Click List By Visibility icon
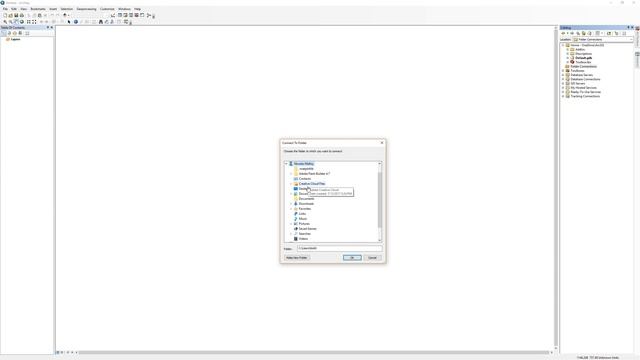 pyautogui.click(x=15, y=33)
